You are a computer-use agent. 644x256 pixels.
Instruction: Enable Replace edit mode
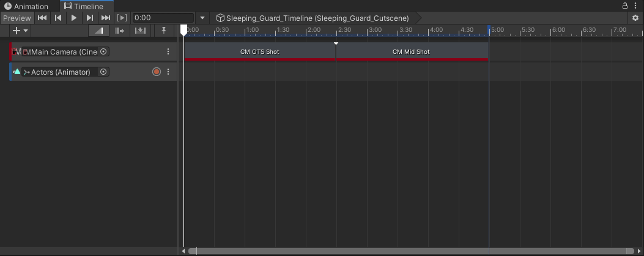click(140, 31)
